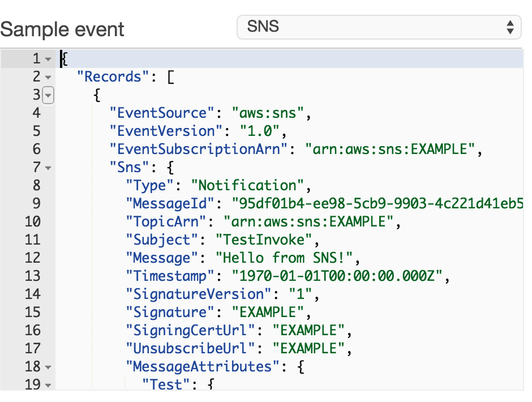The height and width of the screenshot is (402, 532).
Task: Click the Sample event heading
Action: click(62, 28)
